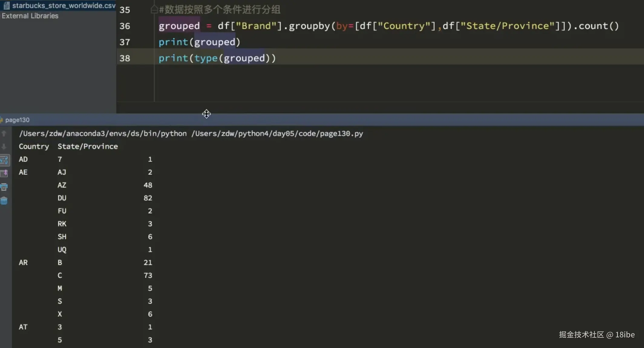Click the print console output icon
The image size is (644, 348).
(4, 187)
